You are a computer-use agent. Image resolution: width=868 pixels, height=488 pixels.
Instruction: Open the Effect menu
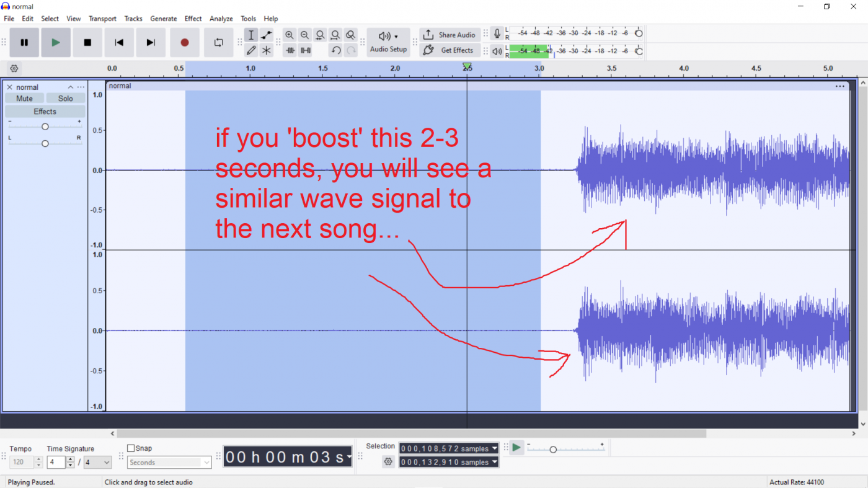(193, 19)
